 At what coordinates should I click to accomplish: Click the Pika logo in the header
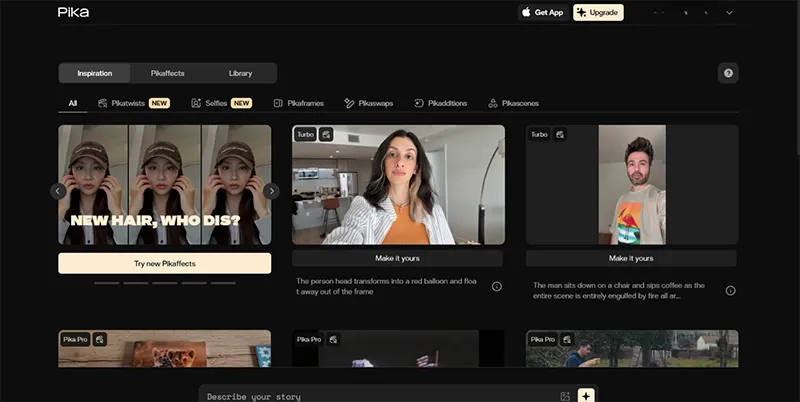tap(73, 12)
